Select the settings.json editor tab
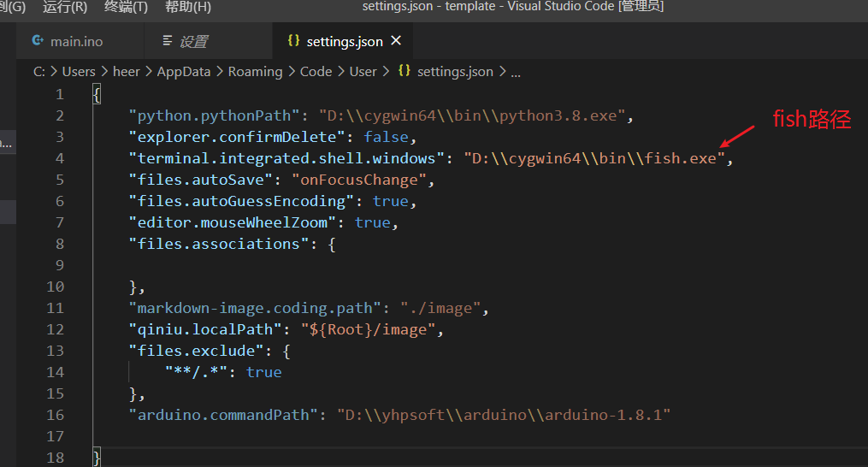 pos(342,41)
